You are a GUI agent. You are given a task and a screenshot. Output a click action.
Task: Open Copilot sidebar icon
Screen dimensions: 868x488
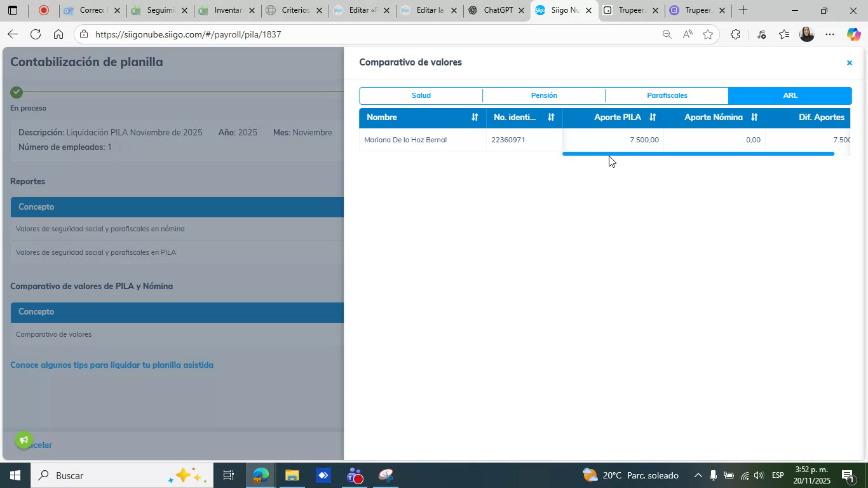[853, 34]
